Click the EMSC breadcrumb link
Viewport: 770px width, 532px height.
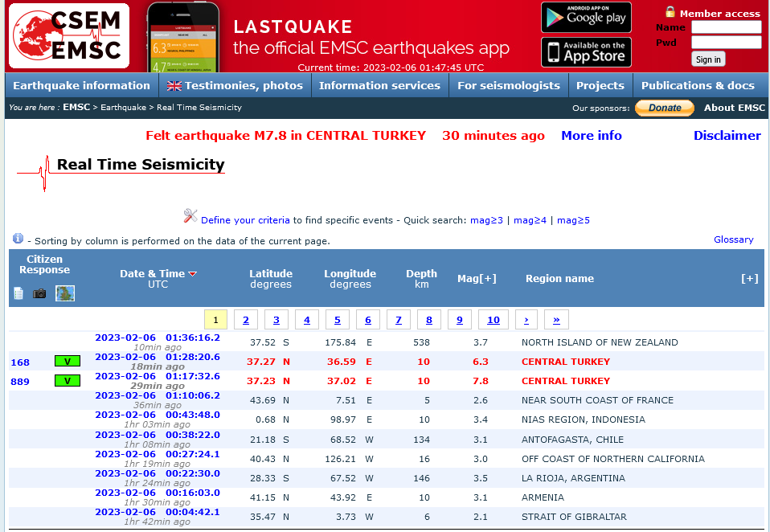(x=76, y=107)
